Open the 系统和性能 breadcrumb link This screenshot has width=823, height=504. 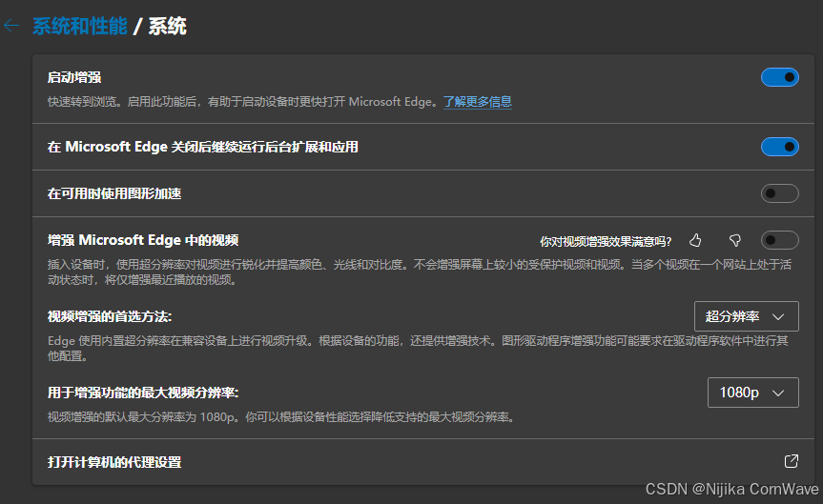(x=80, y=26)
